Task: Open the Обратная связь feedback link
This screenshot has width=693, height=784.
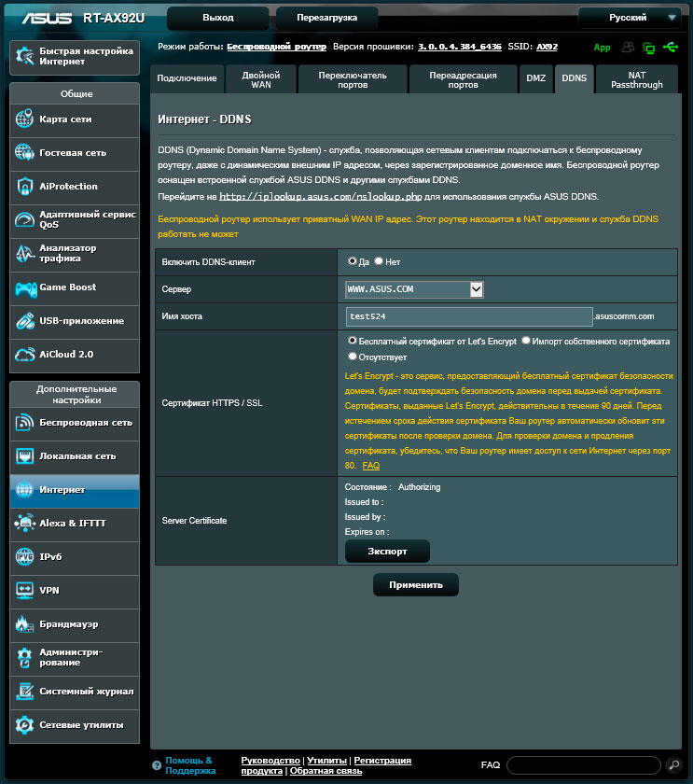Action: (x=326, y=771)
